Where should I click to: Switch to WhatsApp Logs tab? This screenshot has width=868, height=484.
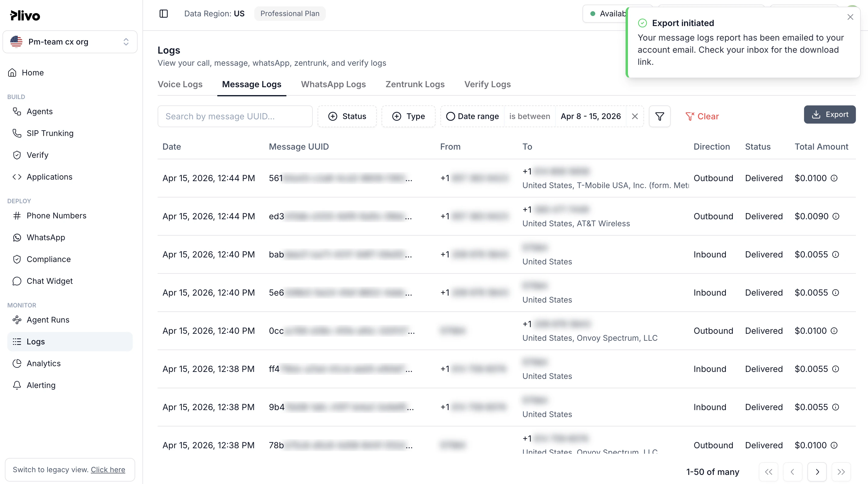(x=333, y=85)
